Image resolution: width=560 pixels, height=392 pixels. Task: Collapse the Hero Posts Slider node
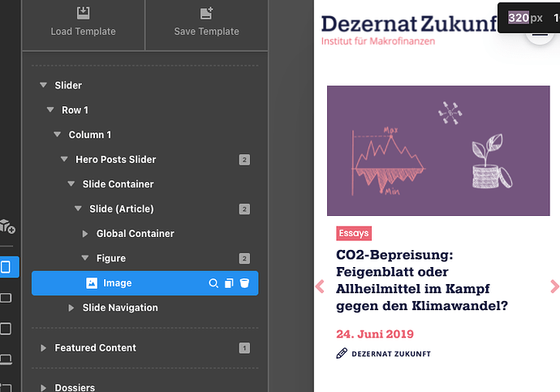point(64,159)
